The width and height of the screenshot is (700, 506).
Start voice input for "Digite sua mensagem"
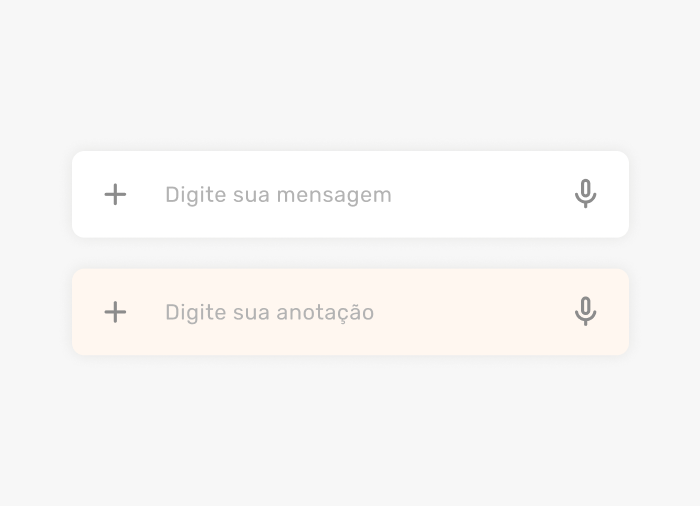(586, 193)
